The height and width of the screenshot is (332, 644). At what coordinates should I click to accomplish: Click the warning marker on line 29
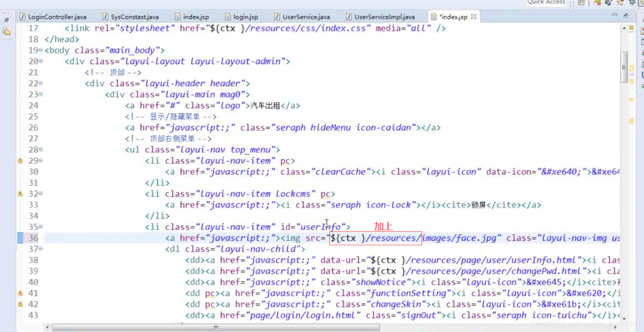tap(20, 161)
